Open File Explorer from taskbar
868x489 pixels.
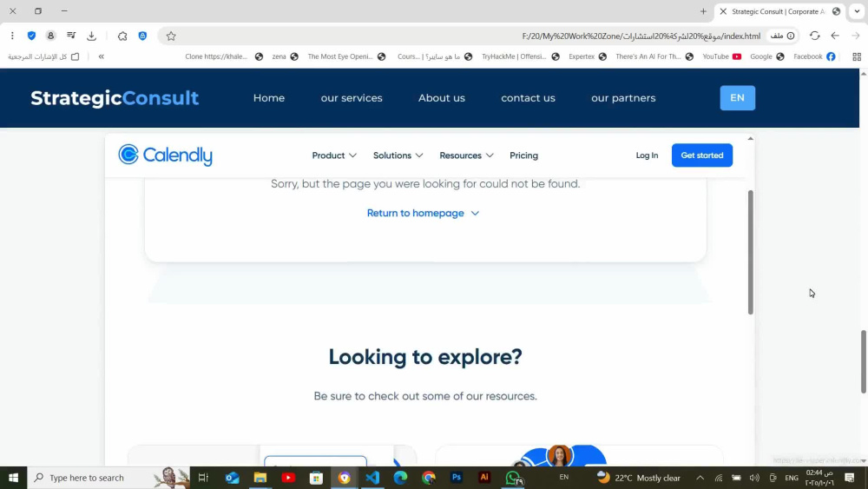click(260, 478)
